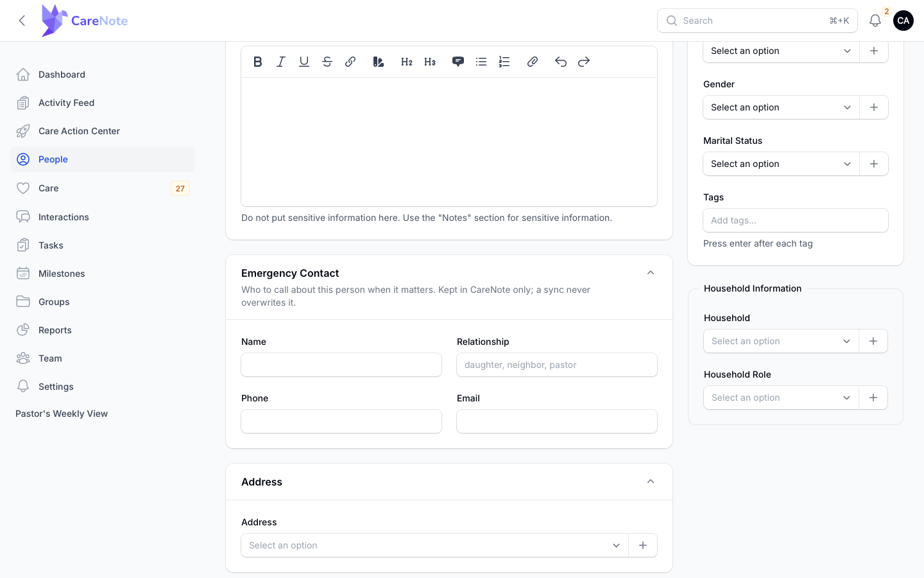Open the Marital Status dropdown
The image size is (924, 578).
[x=781, y=164]
